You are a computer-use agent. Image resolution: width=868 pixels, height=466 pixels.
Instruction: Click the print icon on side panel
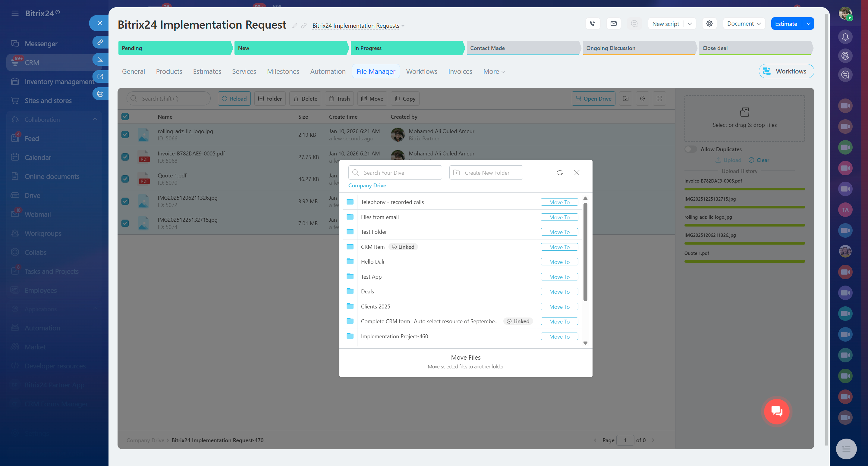(x=100, y=94)
